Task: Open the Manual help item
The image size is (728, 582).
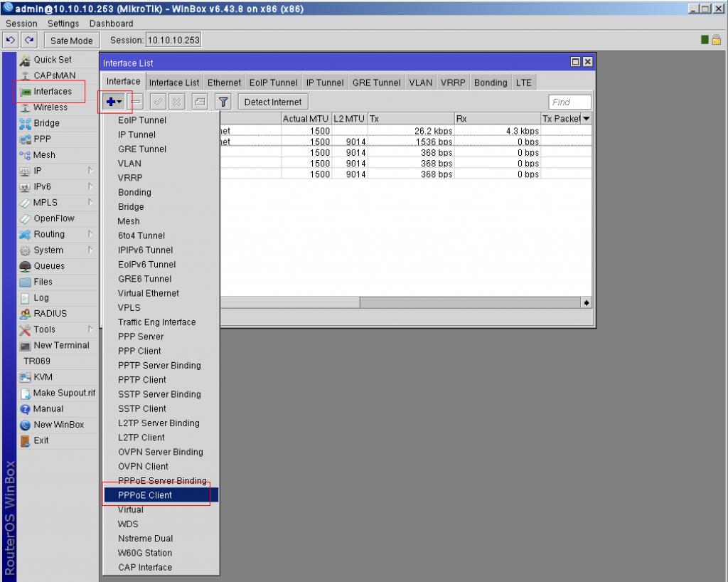Action: pyautogui.click(x=48, y=408)
